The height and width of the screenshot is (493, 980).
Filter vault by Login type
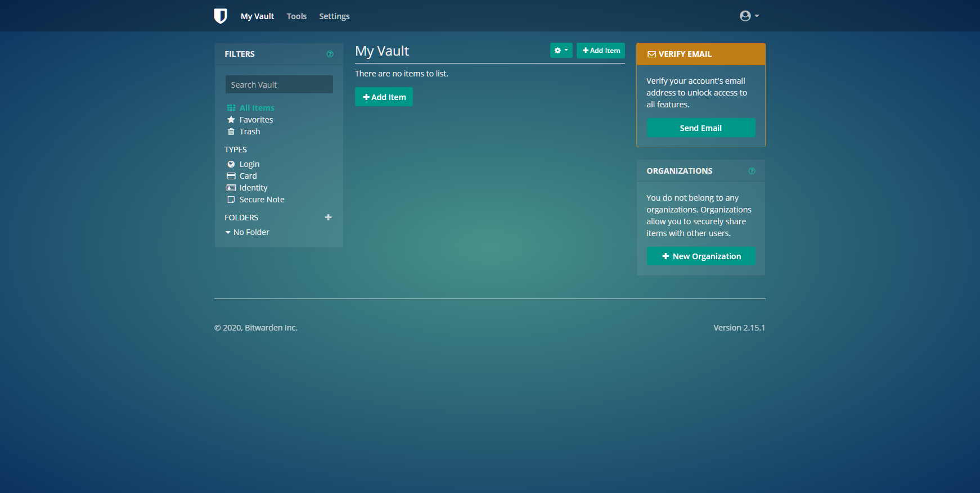249,164
